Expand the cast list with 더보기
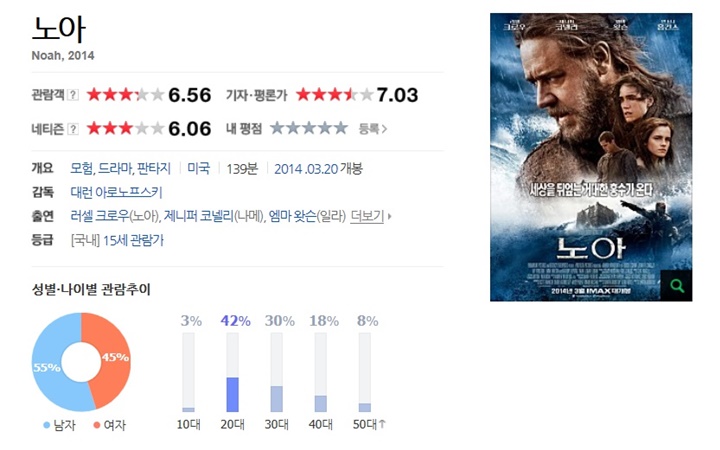Screen dimensions: 720x450 (366, 216)
